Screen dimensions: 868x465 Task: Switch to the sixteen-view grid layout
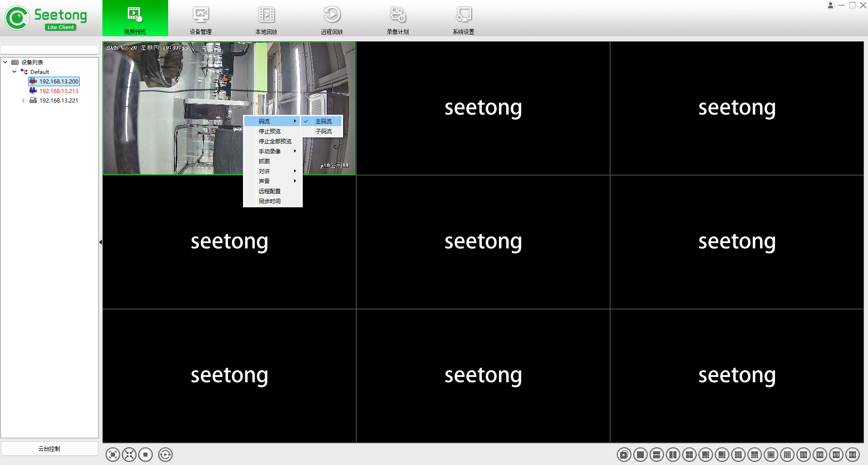[x=787, y=455]
